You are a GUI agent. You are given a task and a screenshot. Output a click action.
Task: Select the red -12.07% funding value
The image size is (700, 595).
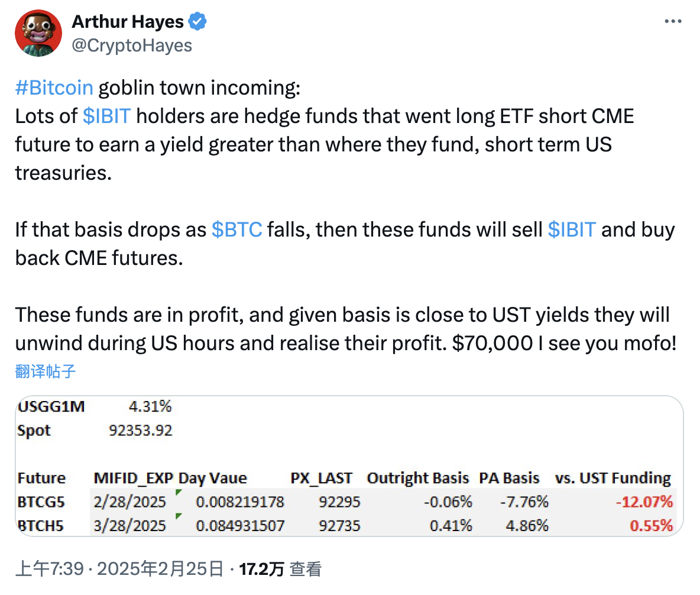(643, 502)
